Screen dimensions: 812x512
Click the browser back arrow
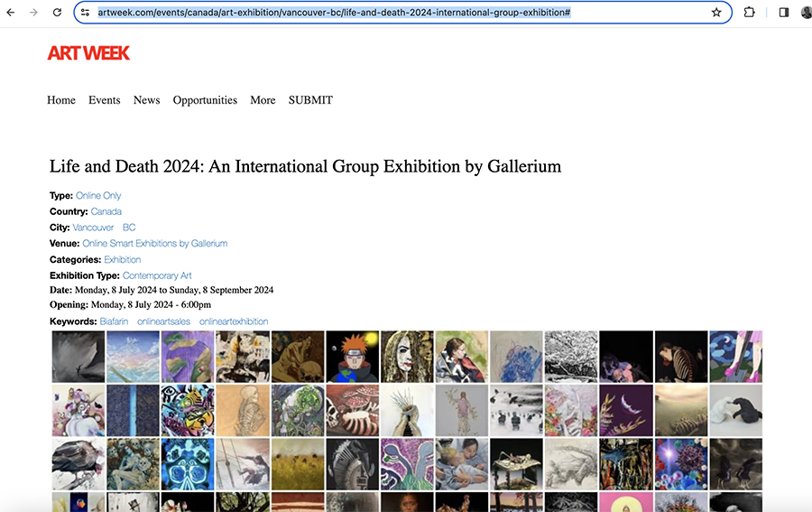tap(11, 12)
